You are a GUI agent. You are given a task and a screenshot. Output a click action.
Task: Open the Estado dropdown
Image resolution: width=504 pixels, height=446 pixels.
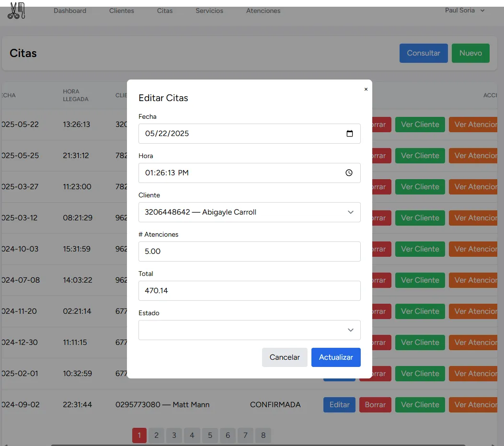click(249, 330)
